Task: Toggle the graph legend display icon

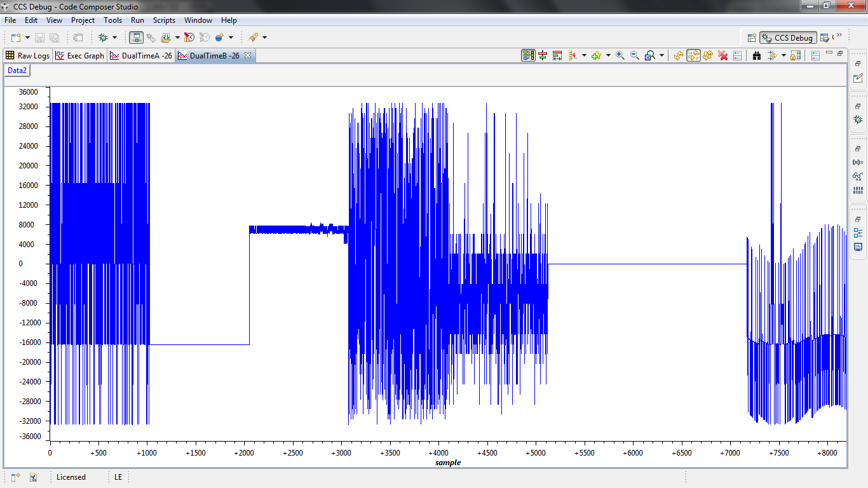Action: coord(527,55)
